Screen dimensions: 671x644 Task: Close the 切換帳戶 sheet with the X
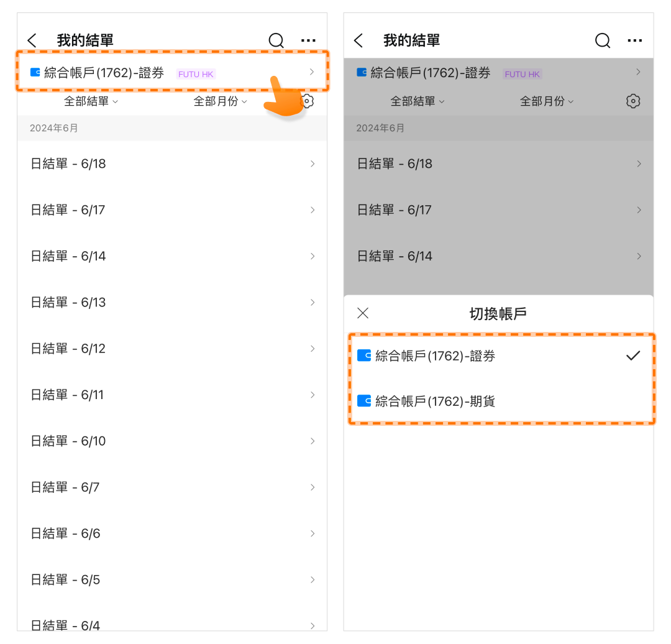[363, 313]
